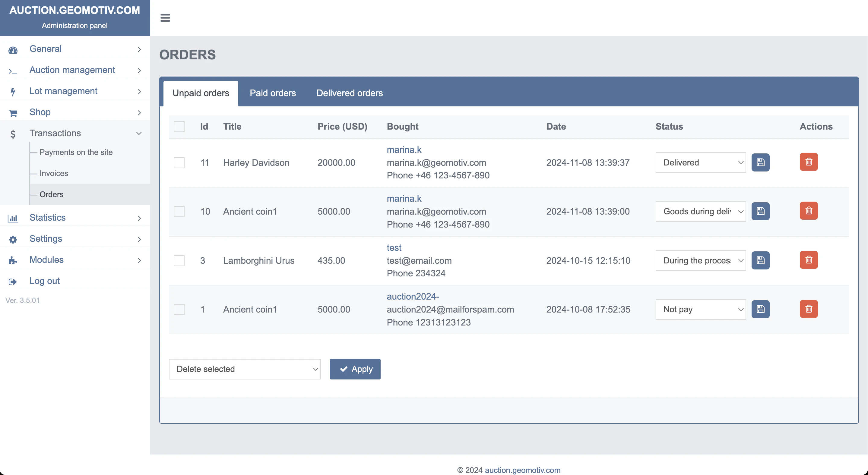Click the Apply button
This screenshot has width=868, height=475.
coord(355,369)
